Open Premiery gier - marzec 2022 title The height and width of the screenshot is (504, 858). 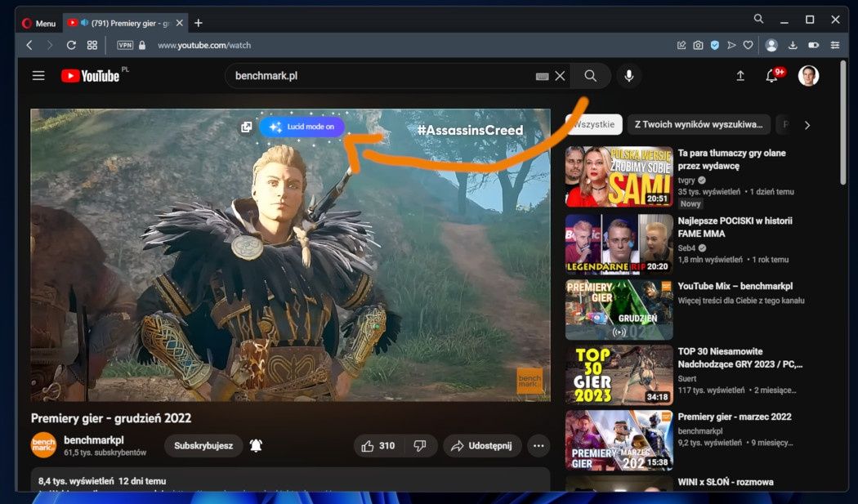pyautogui.click(x=735, y=417)
